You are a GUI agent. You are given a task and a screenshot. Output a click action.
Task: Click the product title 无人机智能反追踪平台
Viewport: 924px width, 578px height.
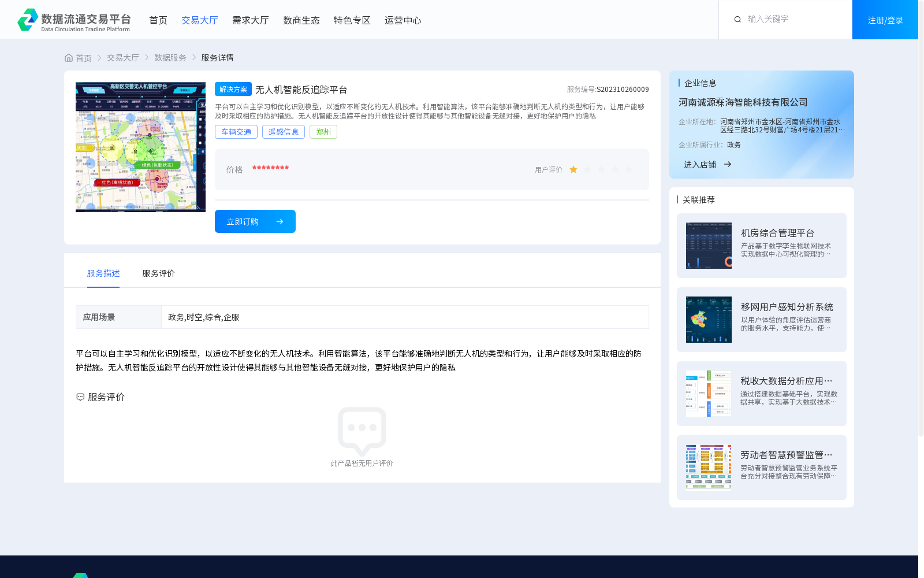[301, 90]
